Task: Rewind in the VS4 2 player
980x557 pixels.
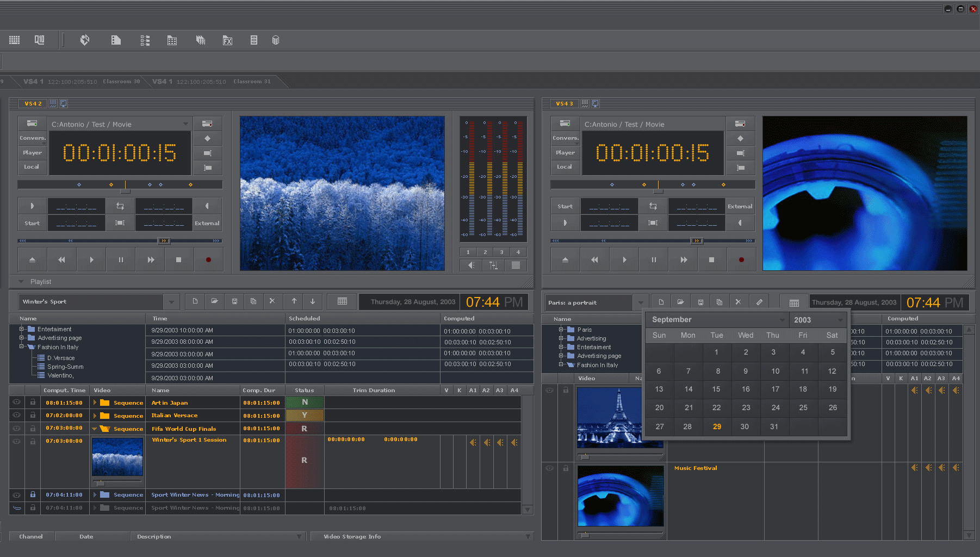Action: [x=61, y=259]
